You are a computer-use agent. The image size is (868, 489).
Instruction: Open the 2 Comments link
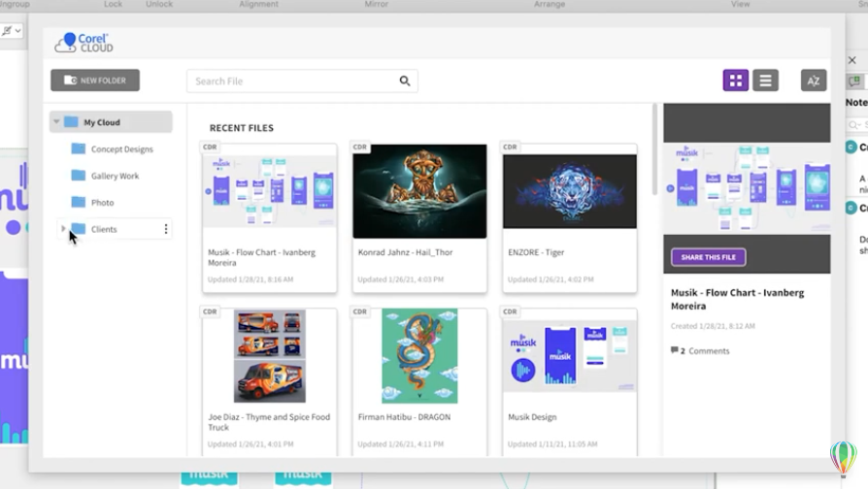(700, 350)
